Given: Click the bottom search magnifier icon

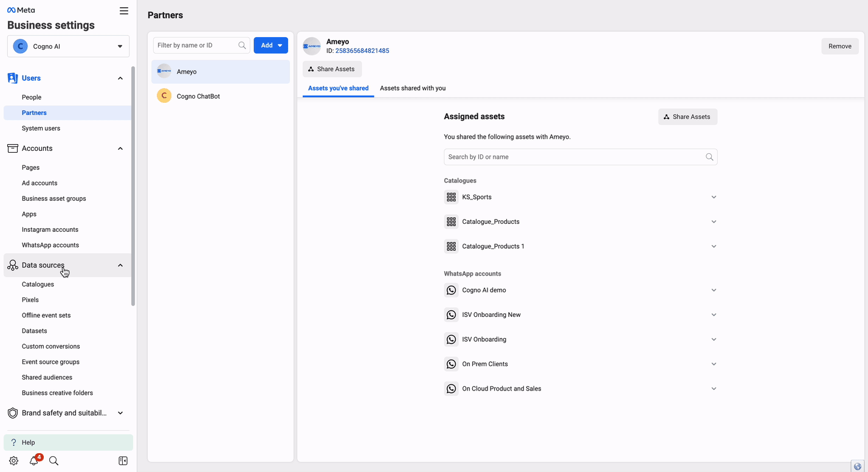Looking at the screenshot, I should click(x=54, y=461).
